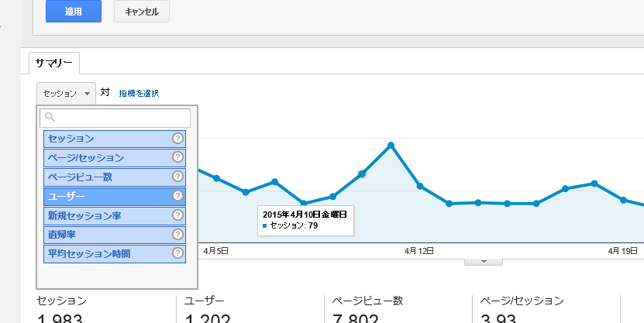Click help icon beside 新規セッション率 metric

click(x=177, y=215)
